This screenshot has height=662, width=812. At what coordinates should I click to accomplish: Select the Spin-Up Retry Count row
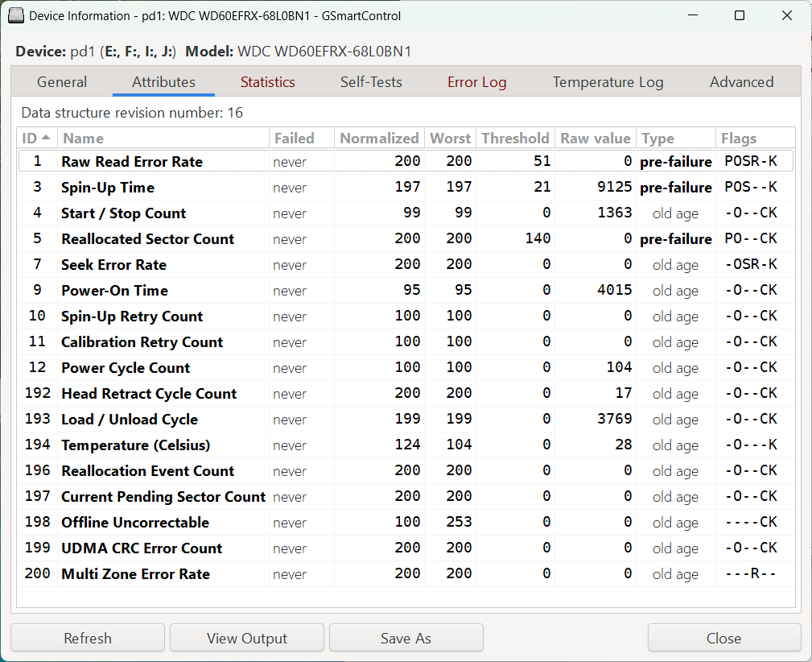[x=406, y=316]
